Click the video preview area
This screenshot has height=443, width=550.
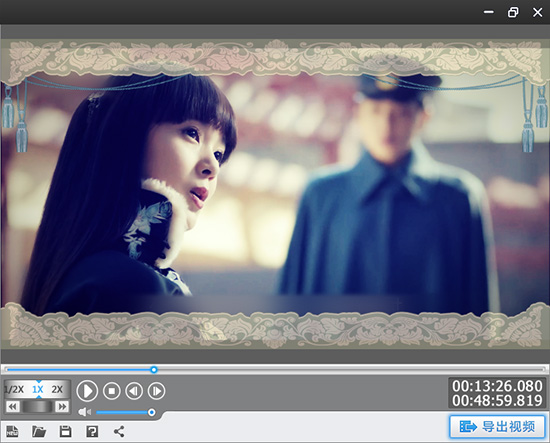tap(275, 194)
